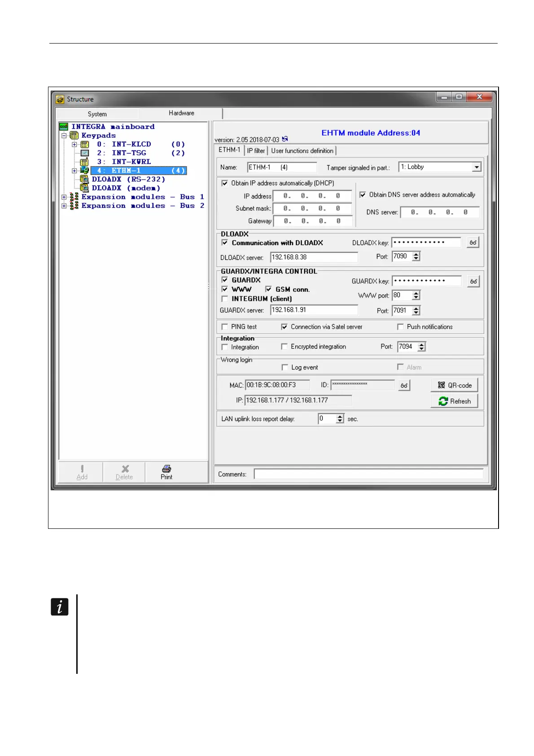Select 4: ETHM-1 tree row
This screenshot has height=756, width=534.
tap(139, 171)
